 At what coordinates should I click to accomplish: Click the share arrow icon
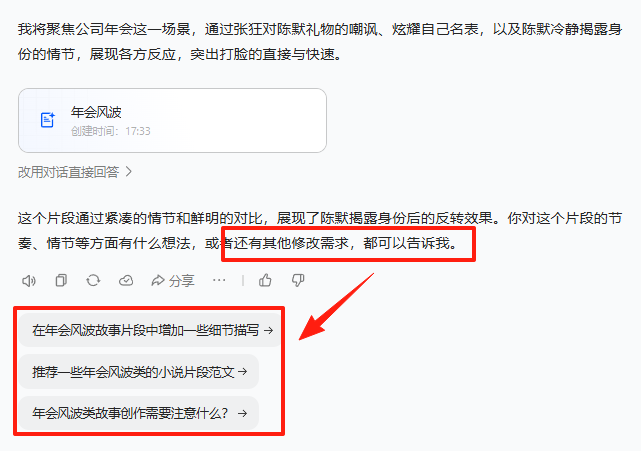click(158, 280)
